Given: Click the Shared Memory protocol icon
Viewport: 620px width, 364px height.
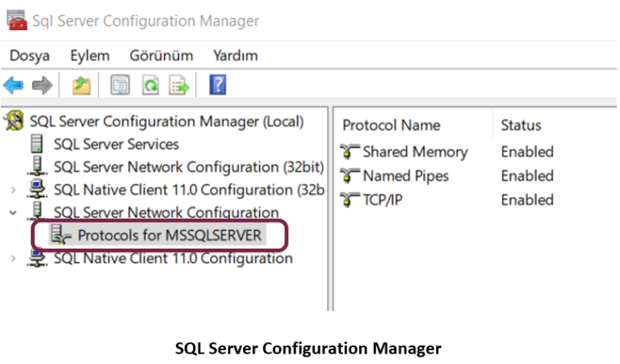Looking at the screenshot, I should pos(350,152).
